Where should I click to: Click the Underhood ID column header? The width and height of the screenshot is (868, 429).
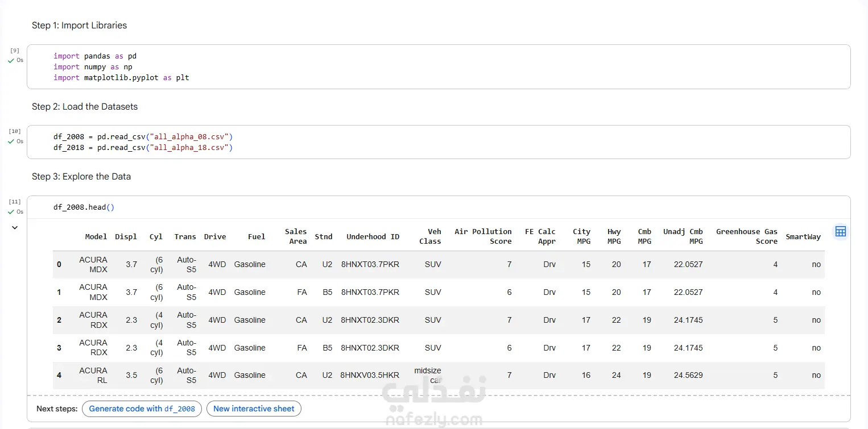tap(373, 237)
